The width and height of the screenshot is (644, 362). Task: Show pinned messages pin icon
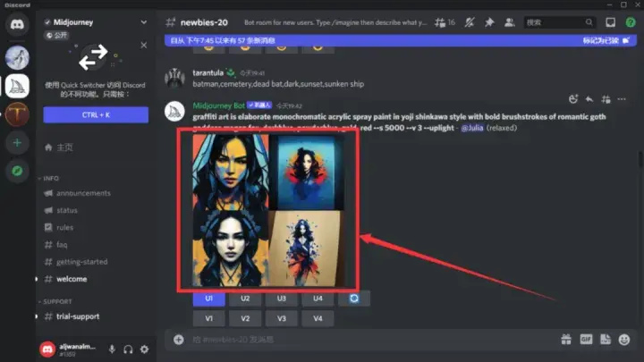pyautogui.click(x=489, y=22)
